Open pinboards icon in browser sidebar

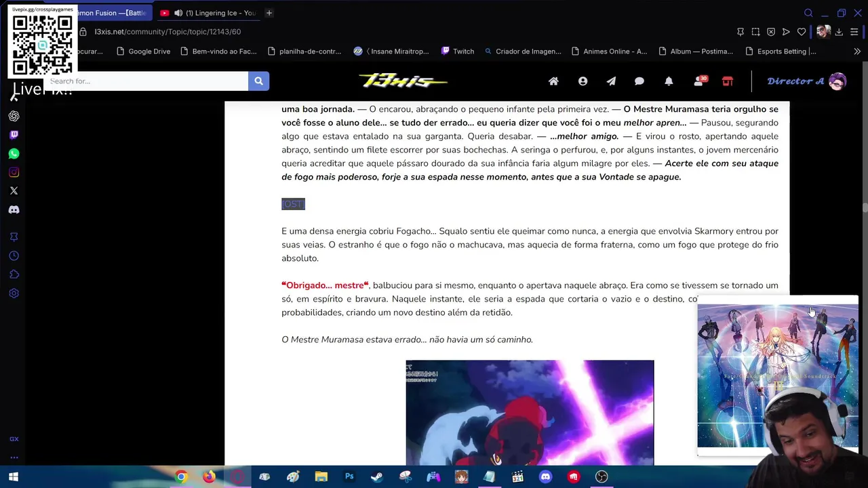click(x=14, y=237)
